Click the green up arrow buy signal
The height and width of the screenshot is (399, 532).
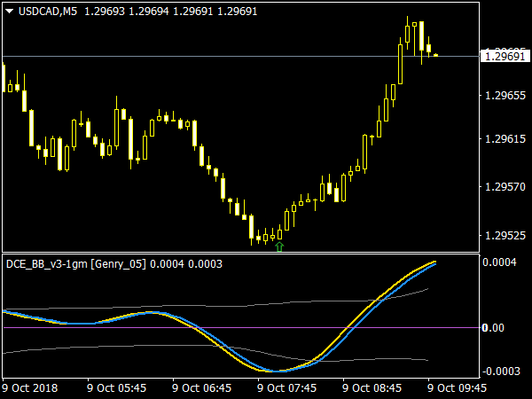279,247
